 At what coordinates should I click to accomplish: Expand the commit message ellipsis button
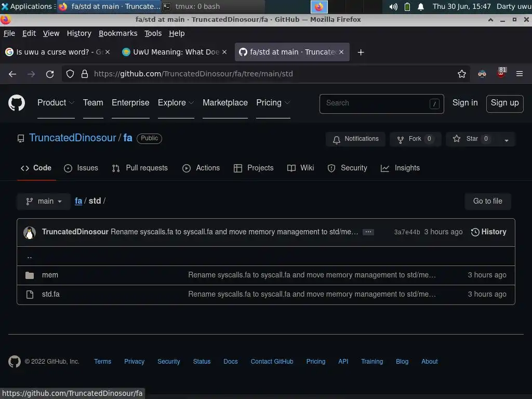(x=368, y=232)
